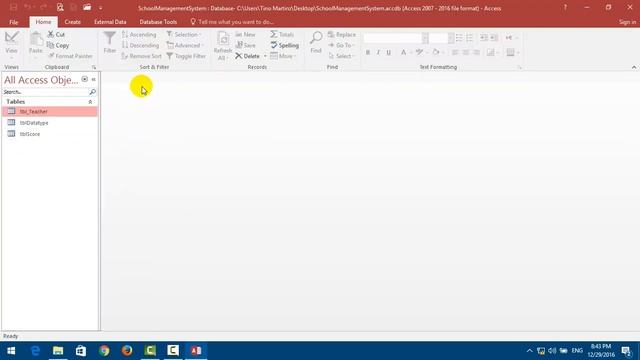Select tbl_Teacher table
Viewport: 640px width, 360px height.
coord(50,111)
